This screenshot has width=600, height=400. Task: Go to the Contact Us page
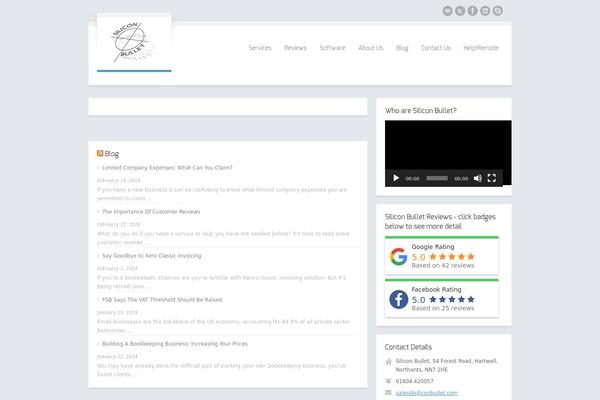pos(436,48)
